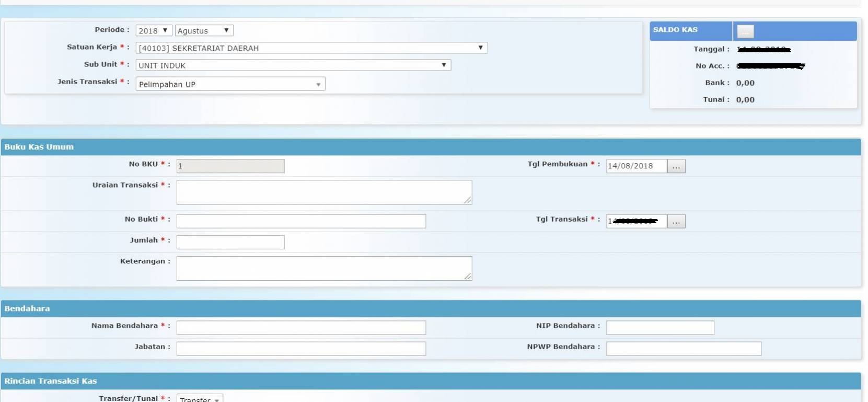
Task: Click the No BKU field
Action: pos(230,166)
